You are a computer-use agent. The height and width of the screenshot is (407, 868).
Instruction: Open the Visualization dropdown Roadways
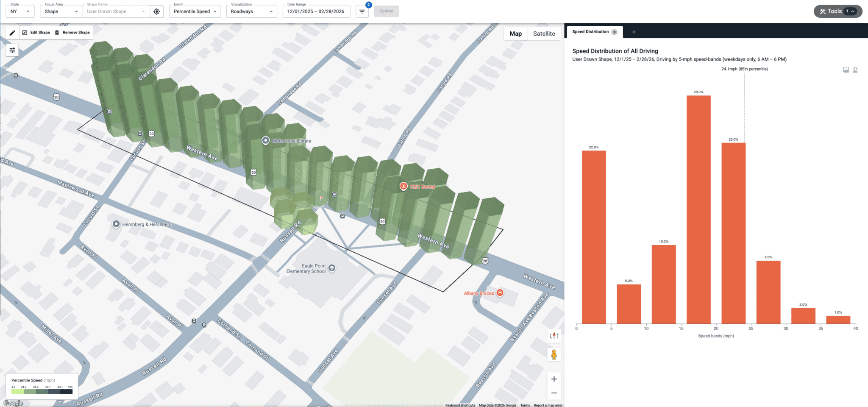pos(251,11)
